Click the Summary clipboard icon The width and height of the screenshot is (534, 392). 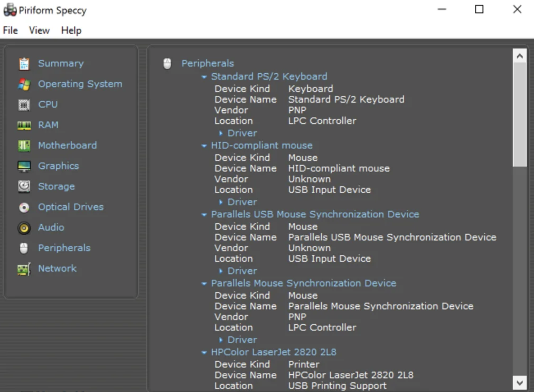coord(24,64)
